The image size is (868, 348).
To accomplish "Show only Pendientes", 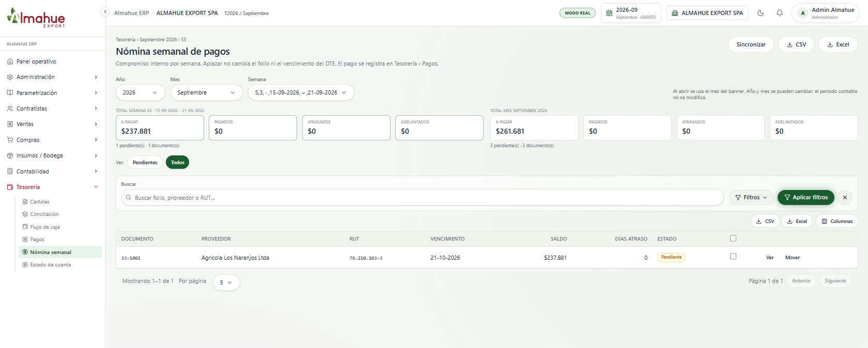I will tap(145, 163).
